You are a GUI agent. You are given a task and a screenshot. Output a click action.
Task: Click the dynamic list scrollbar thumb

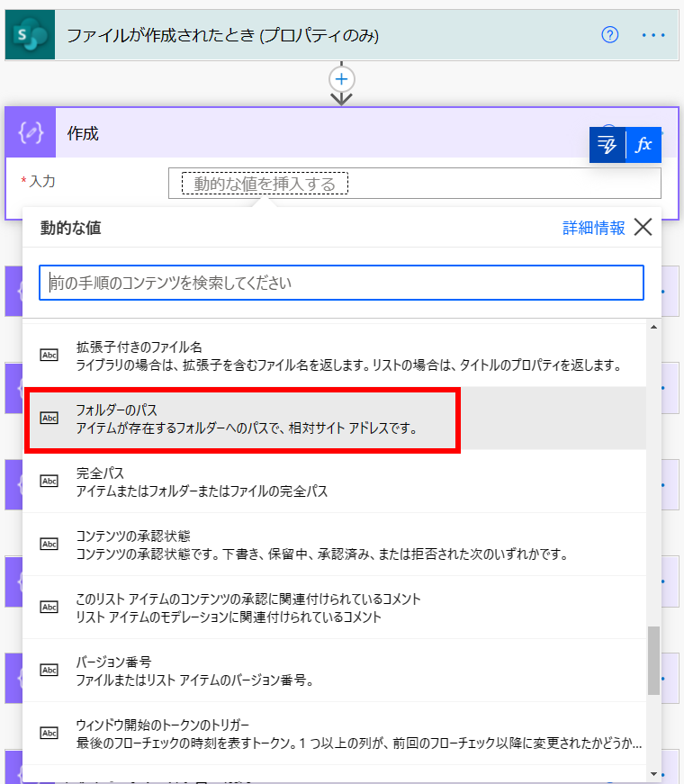click(x=653, y=661)
